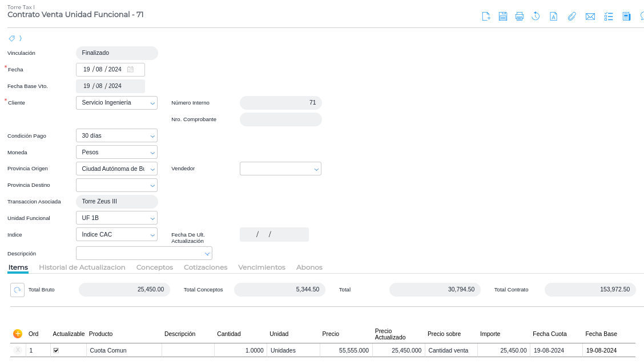Open the history clock icon
644x364 pixels.
pos(536,16)
